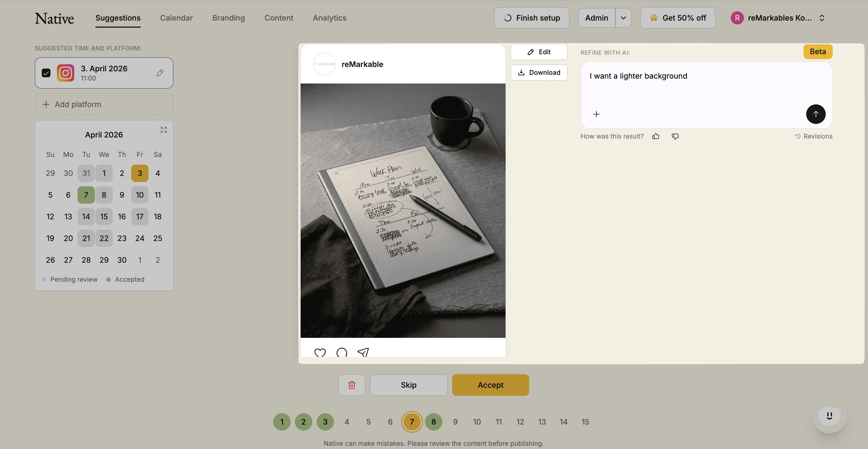Viewport: 868px width, 449px height.
Task: Select April 17 on the calendar
Action: (140, 217)
